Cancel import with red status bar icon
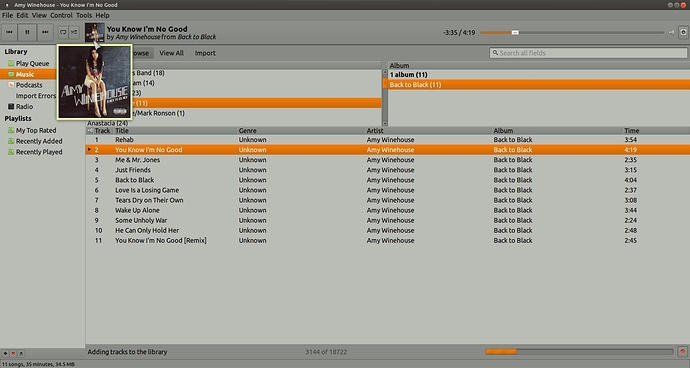Viewport: 690px width, 368px height. tap(683, 351)
